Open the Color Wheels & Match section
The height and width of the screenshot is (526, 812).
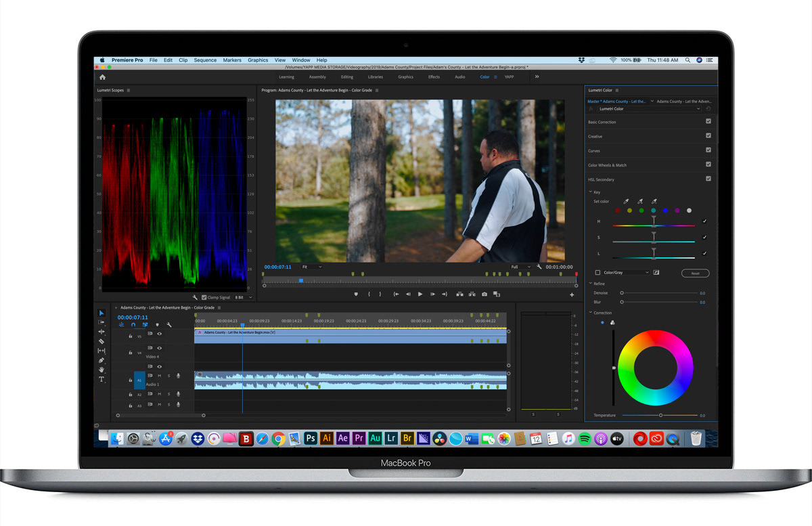[608, 165]
